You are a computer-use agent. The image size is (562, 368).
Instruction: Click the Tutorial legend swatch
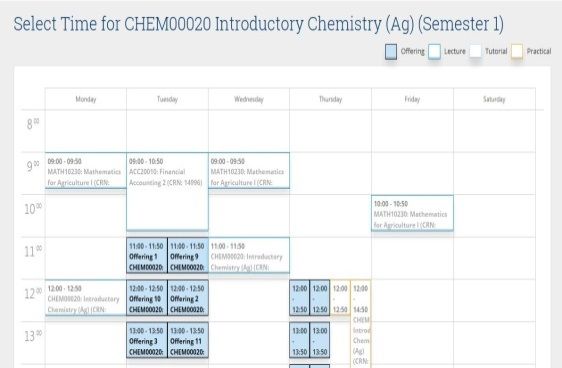click(476, 52)
